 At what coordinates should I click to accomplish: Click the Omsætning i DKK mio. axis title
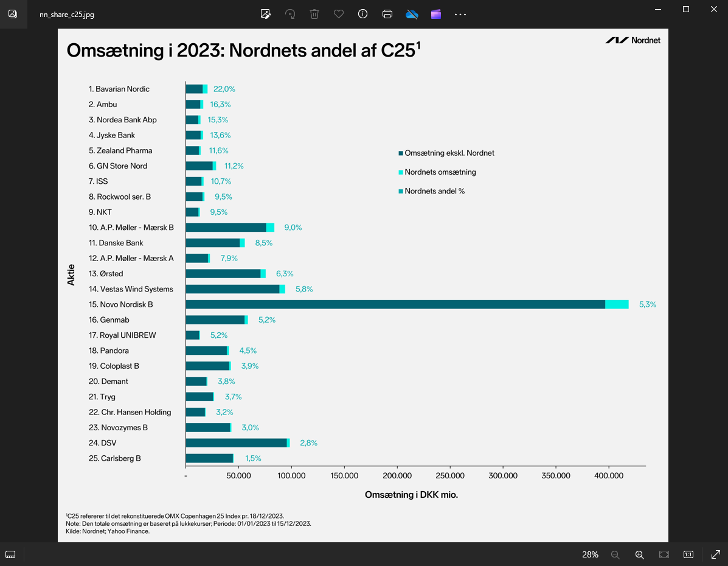(x=411, y=495)
